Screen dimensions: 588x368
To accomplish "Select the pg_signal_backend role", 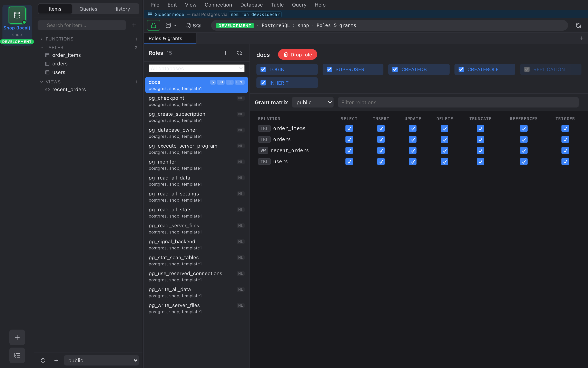I will (196, 245).
